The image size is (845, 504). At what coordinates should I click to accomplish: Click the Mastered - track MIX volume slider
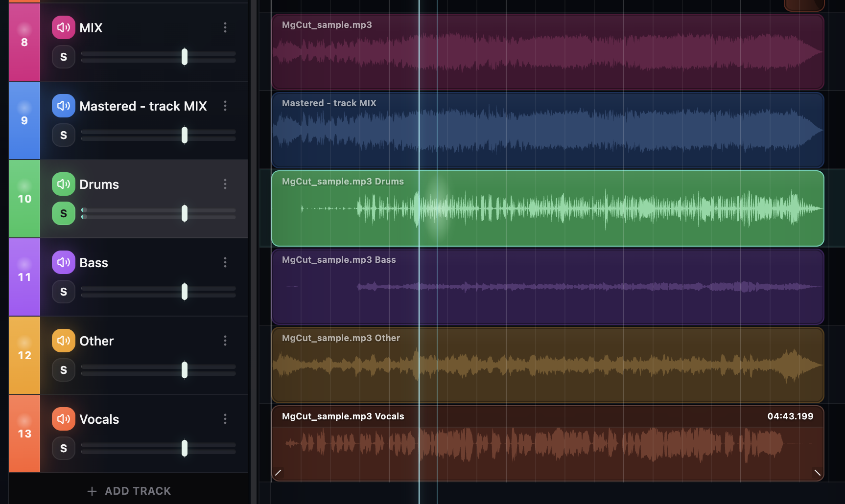pos(159,135)
